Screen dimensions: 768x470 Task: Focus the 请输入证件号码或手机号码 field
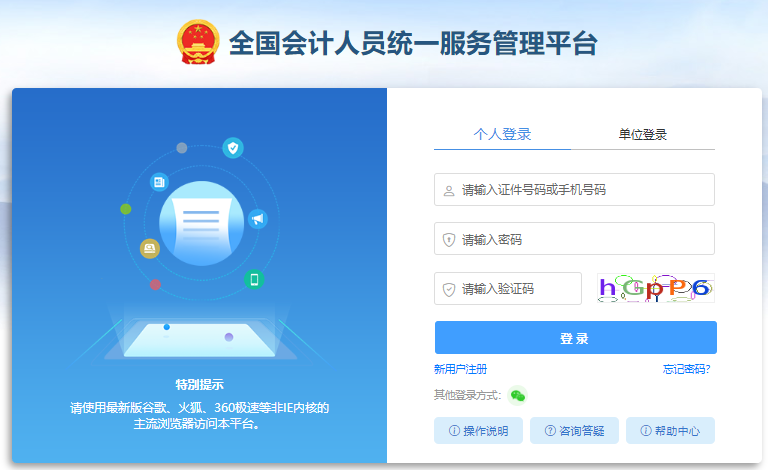574,189
